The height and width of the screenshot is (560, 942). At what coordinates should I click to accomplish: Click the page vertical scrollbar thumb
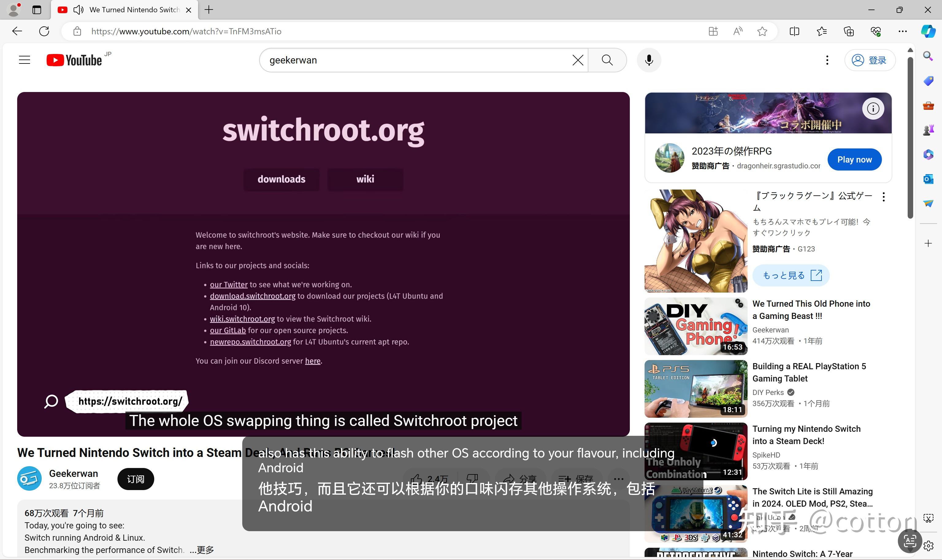pyautogui.click(x=910, y=138)
